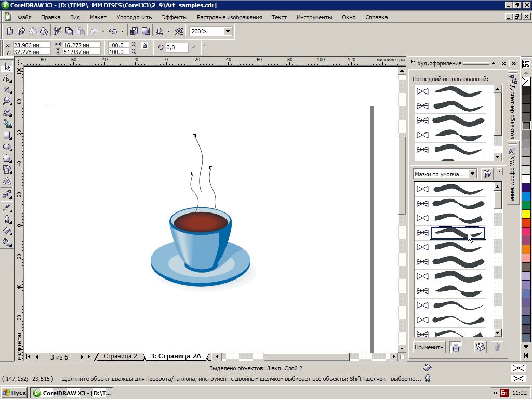
Task: Expand the 'Мазки по умолчанию' dropdown
Action: pyautogui.click(x=472, y=174)
